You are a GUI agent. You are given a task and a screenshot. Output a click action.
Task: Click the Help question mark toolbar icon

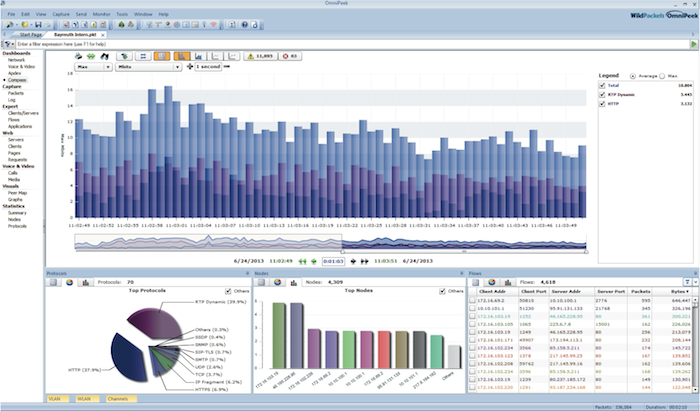coord(245,25)
